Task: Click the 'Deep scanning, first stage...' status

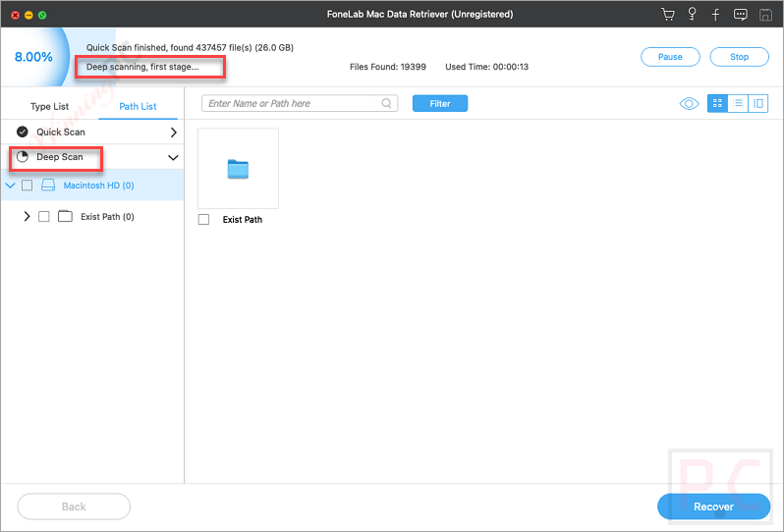Action: point(142,67)
